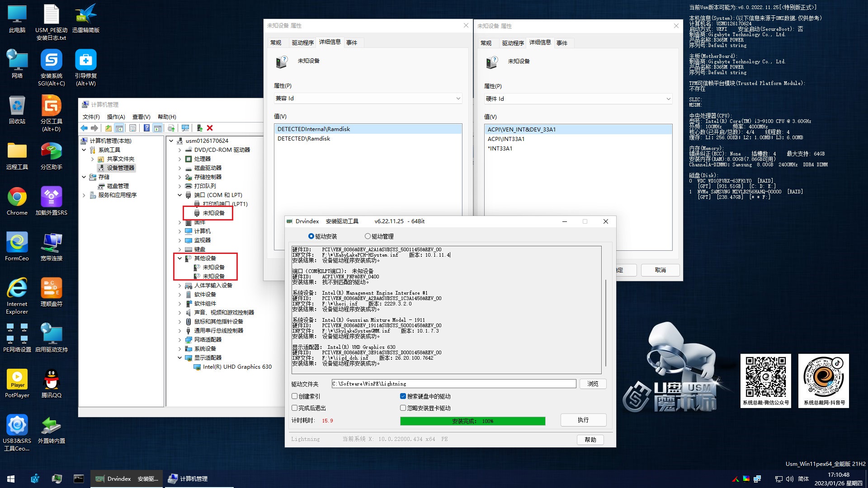The image size is (868, 488).
Task: Enable the 完成后退出 checkbox
Action: pyautogui.click(x=295, y=408)
